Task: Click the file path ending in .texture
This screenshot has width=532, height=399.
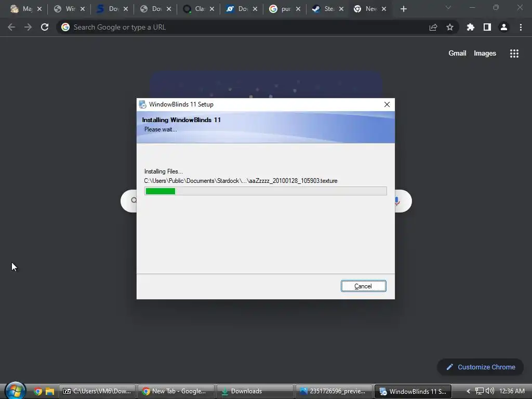Action: click(x=241, y=180)
